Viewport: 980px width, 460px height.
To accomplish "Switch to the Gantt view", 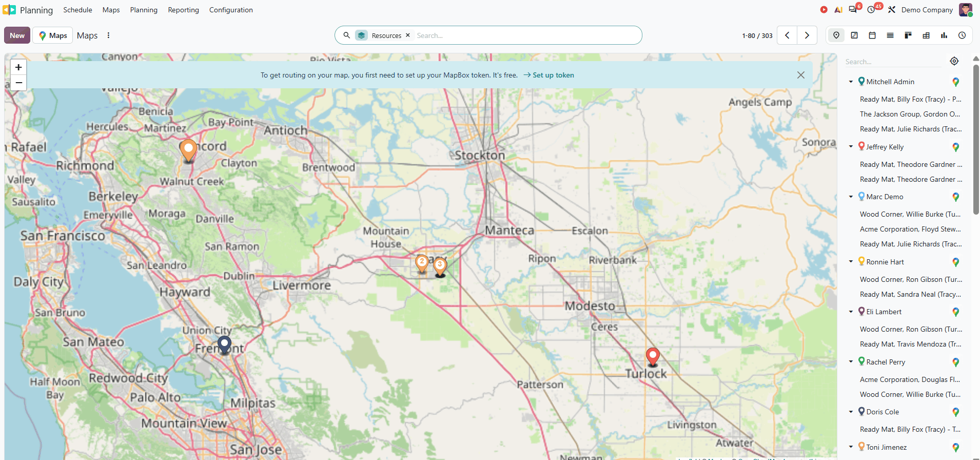I will tap(854, 35).
